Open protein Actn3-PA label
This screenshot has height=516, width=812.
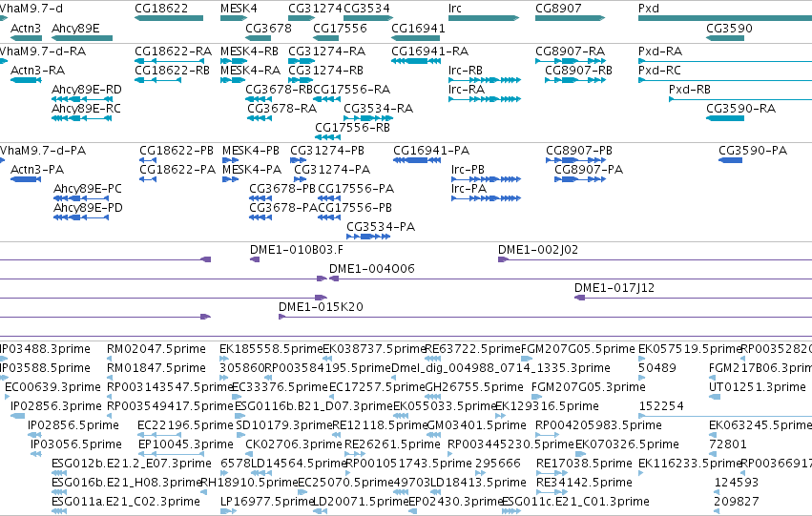pos(37,170)
